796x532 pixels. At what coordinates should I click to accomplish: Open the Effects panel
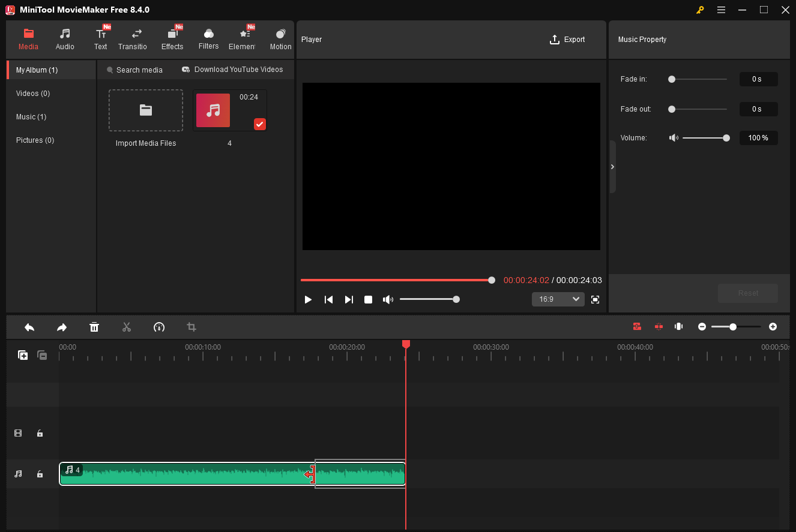172,39
